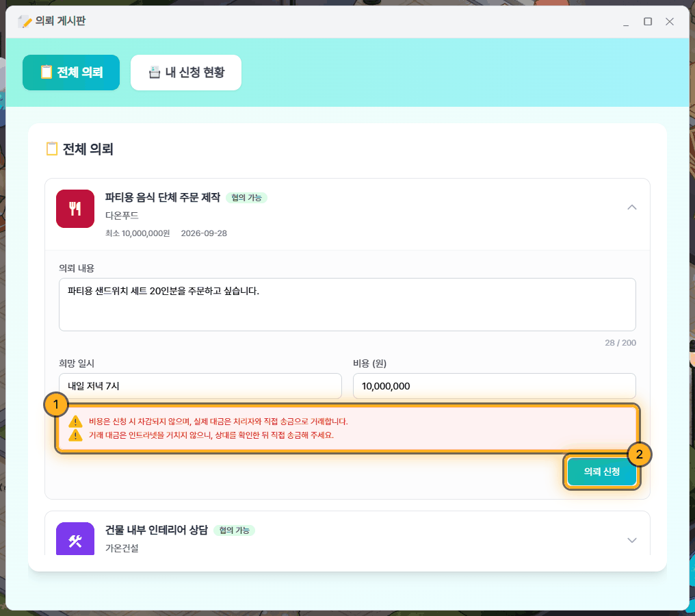Click the 의뢰 신청 button
This screenshot has width=695, height=616.
click(x=601, y=472)
